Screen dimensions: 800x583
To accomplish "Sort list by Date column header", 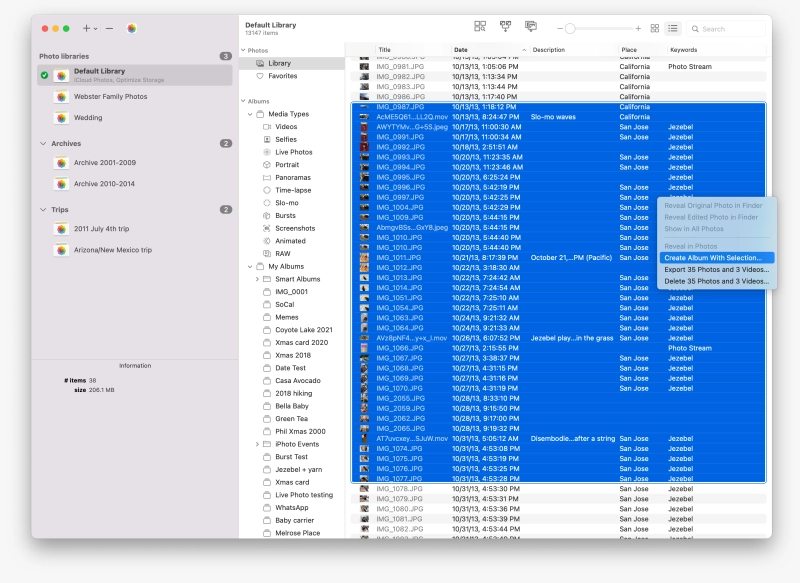I will click(x=461, y=50).
